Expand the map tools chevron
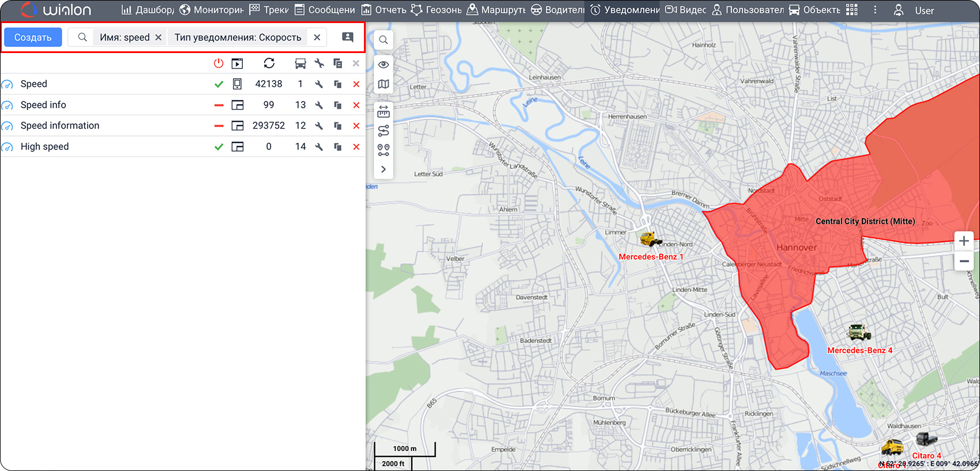Viewport: 980px width, 471px height. click(x=384, y=169)
